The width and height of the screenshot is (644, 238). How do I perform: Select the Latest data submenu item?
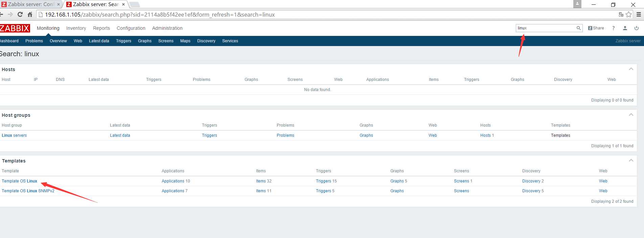pyautogui.click(x=99, y=41)
